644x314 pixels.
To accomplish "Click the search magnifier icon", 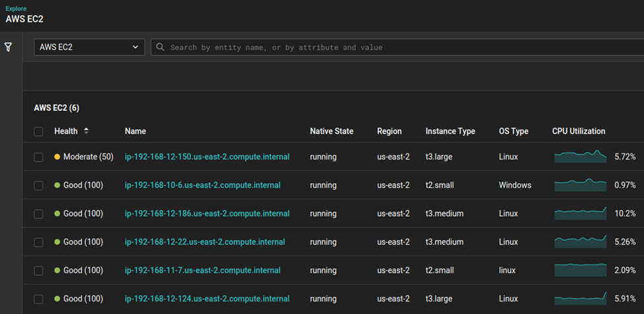I will [x=161, y=47].
